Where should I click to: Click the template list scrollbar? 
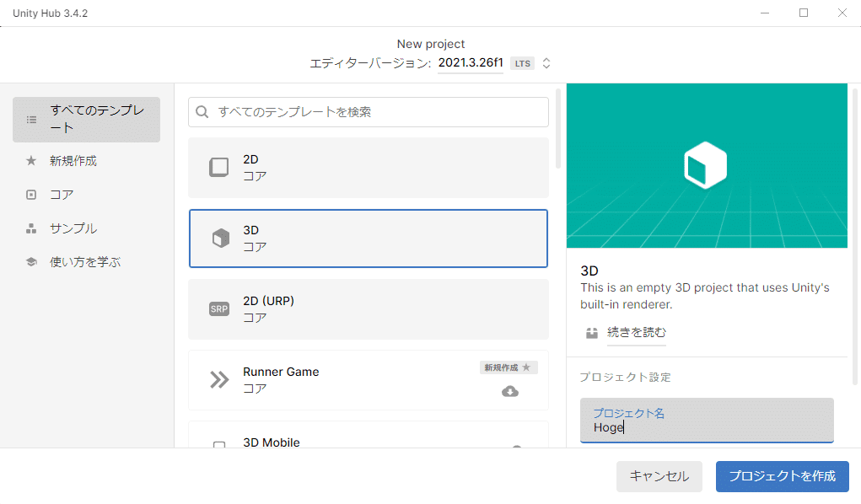pyautogui.click(x=558, y=128)
